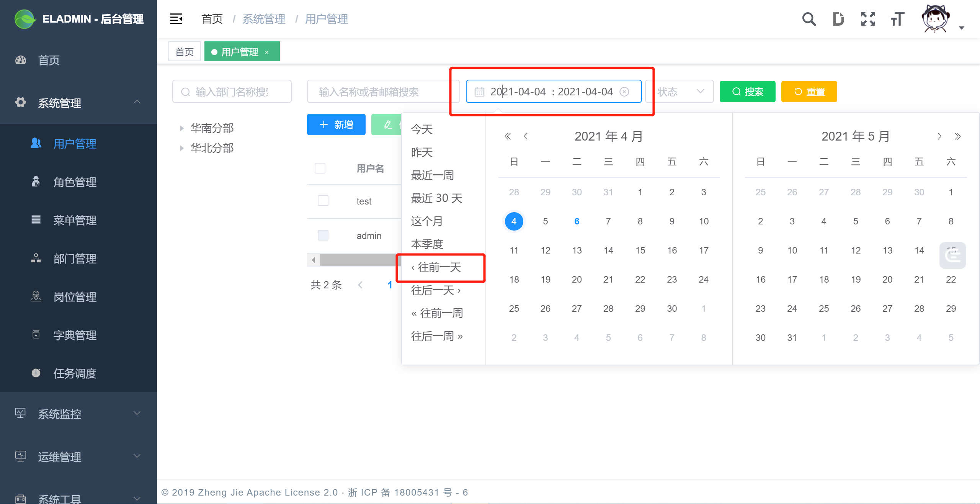This screenshot has height=504, width=980.
Task: Open the project documentation D icon
Action: 838,19
